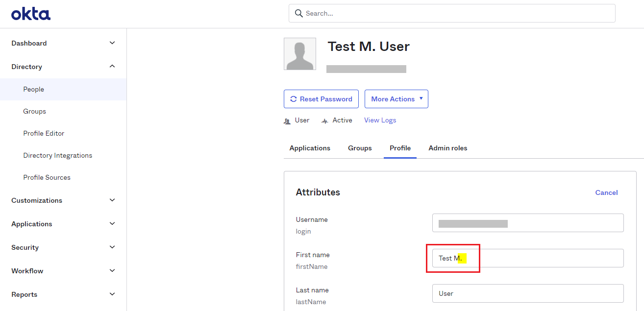Screen dimensions: 644x311
Task: Click into the First name field
Action: coord(527,258)
